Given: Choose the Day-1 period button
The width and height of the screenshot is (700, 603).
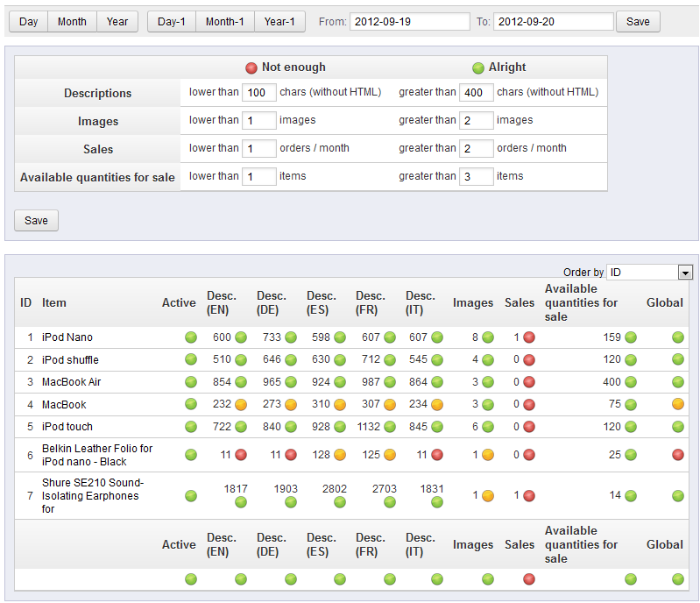Looking at the screenshot, I should 172,22.
